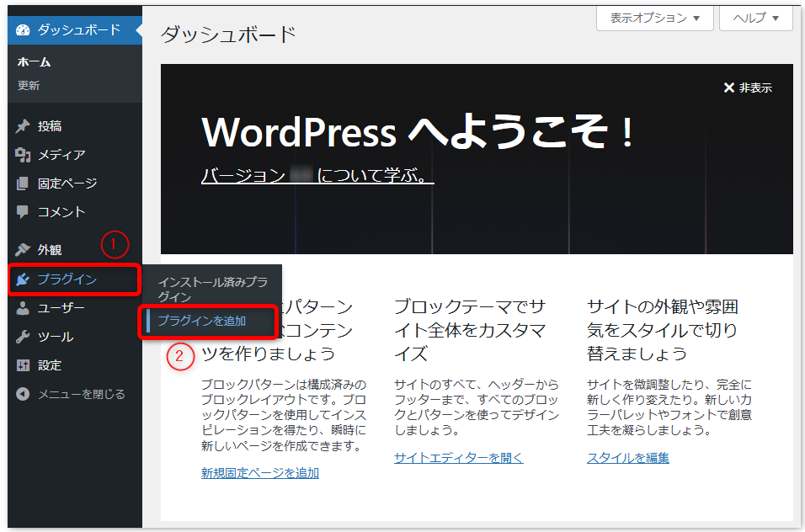Image resolution: width=805 pixels, height=532 pixels.
Task: Open the 設定 settings icon
Action: pyautogui.click(x=23, y=364)
